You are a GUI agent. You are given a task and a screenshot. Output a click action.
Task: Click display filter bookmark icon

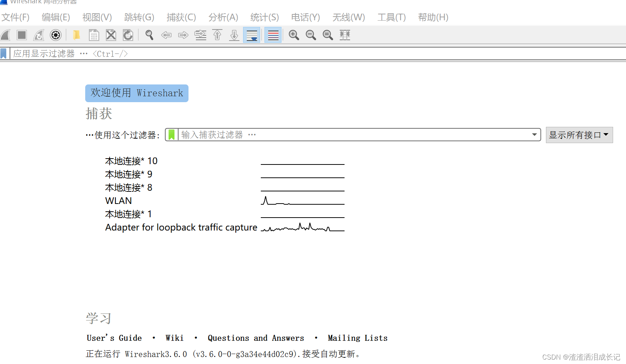point(4,54)
